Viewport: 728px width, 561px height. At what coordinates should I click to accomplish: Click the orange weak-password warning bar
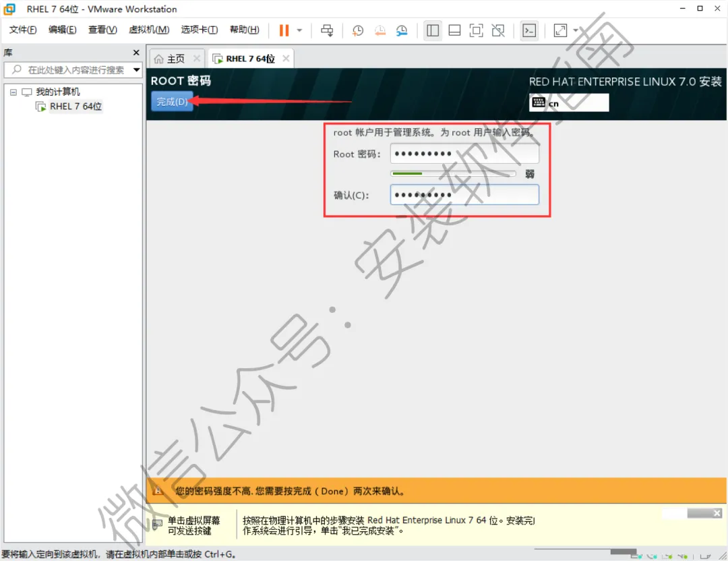(x=436, y=491)
